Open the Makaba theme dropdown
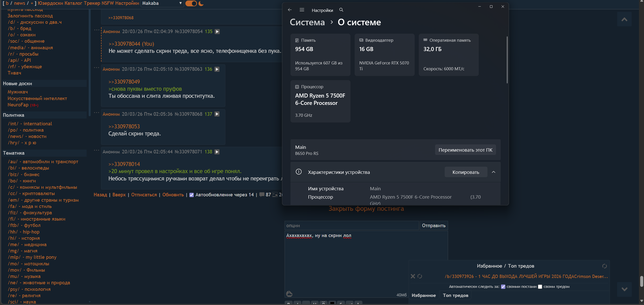The width and height of the screenshot is (644, 305). [x=162, y=3]
